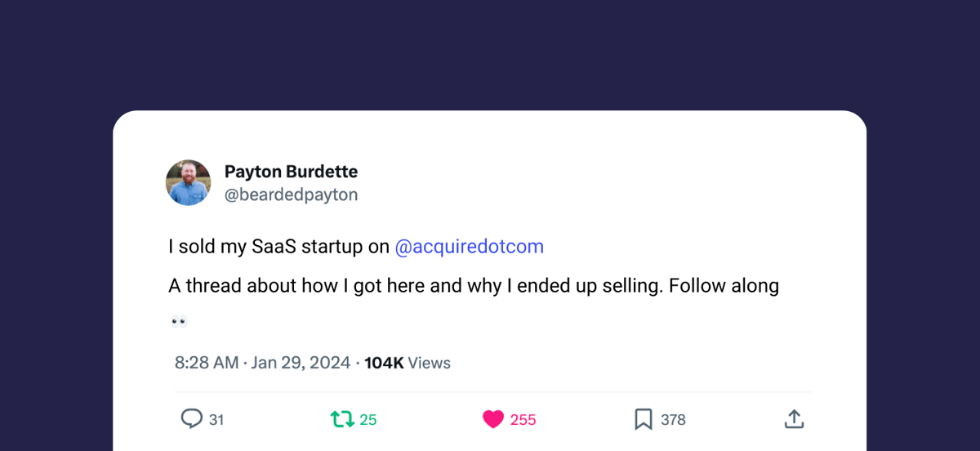Open Payton Burdette's profile avatar

tap(189, 182)
